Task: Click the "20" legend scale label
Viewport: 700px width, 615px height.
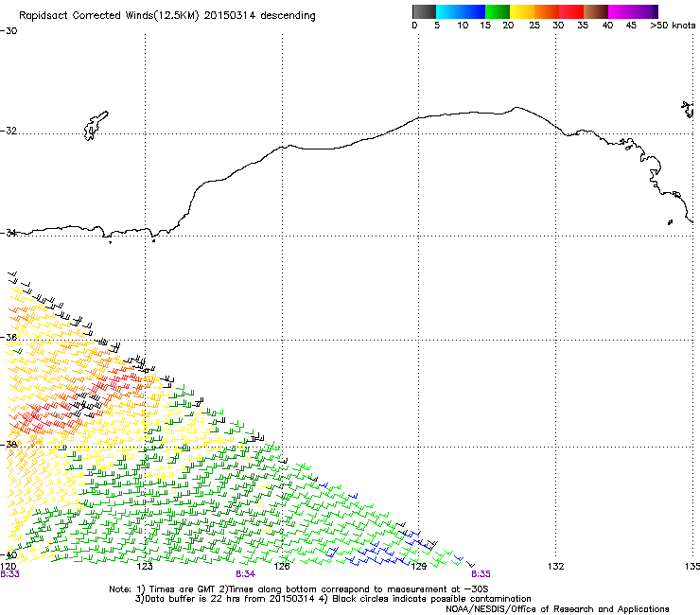Action: click(x=508, y=26)
